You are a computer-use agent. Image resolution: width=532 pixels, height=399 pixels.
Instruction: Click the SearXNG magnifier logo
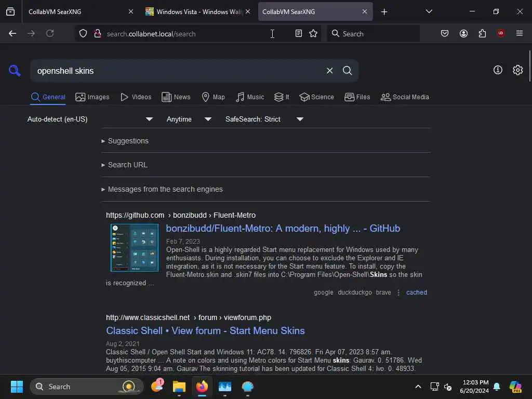15,71
